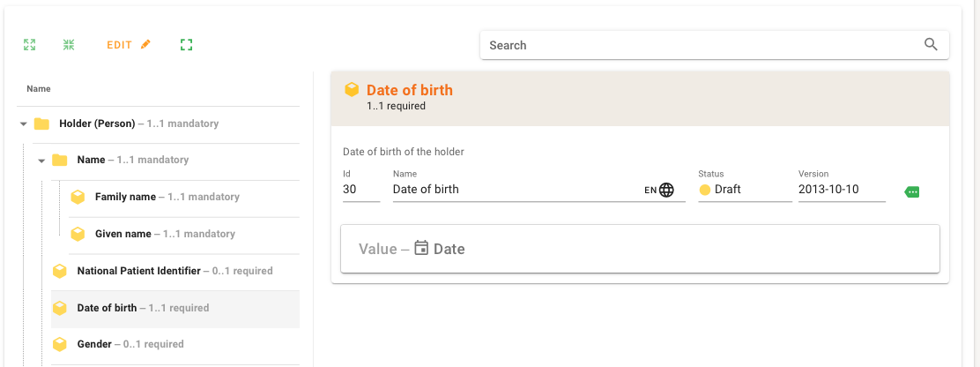
Task: Click the search magnifier icon
Action: pyautogui.click(x=931, y=45)
